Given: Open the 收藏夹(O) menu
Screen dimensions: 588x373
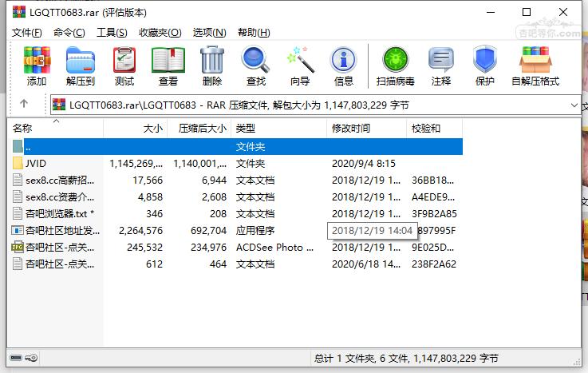Looking at the screenshot, I should [160, 33].
